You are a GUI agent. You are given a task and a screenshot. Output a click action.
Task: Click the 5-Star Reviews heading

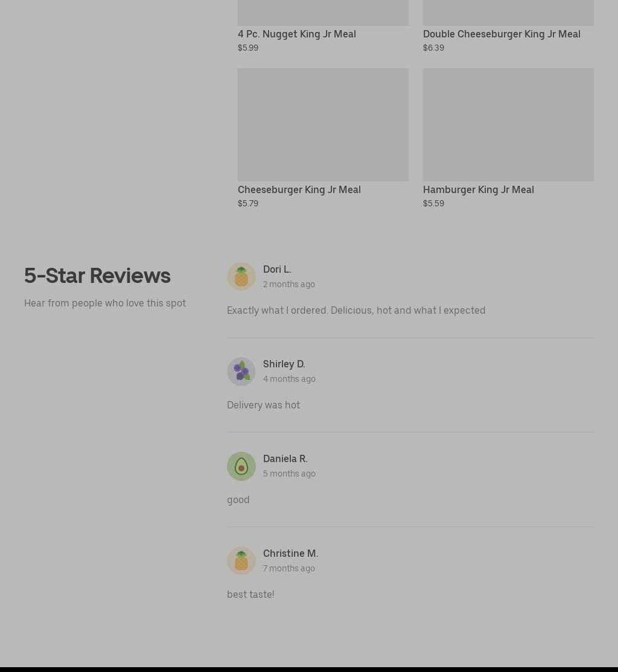click(x=97, y=275)
